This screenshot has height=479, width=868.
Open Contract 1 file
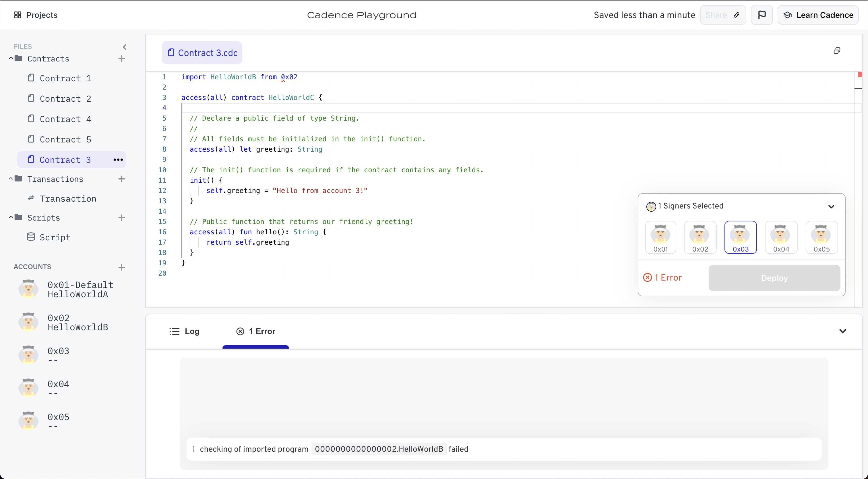(72, 78)
